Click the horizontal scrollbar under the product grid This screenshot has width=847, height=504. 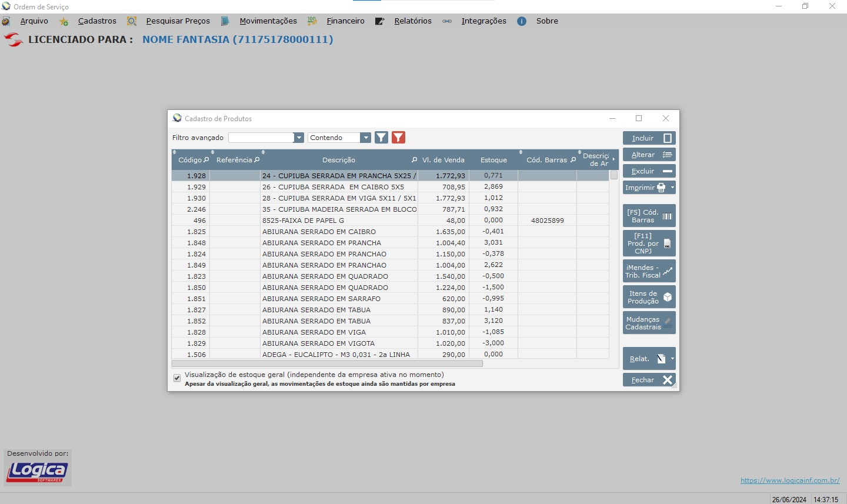point(327,363)
